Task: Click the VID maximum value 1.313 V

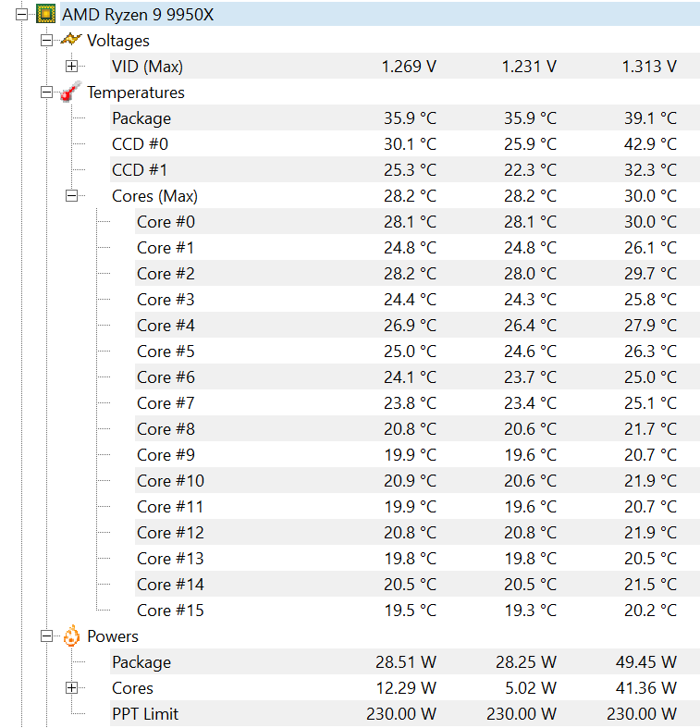Action: coord(649,67)
